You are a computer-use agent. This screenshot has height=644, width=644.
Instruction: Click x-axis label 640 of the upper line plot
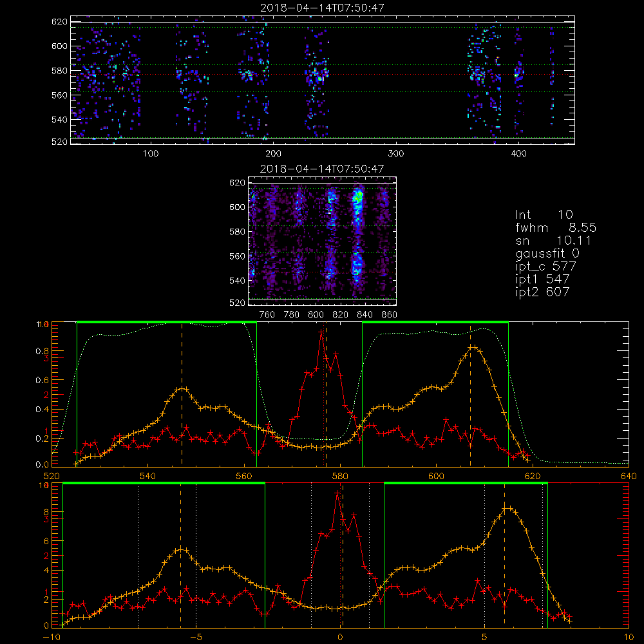pos(629,477)
